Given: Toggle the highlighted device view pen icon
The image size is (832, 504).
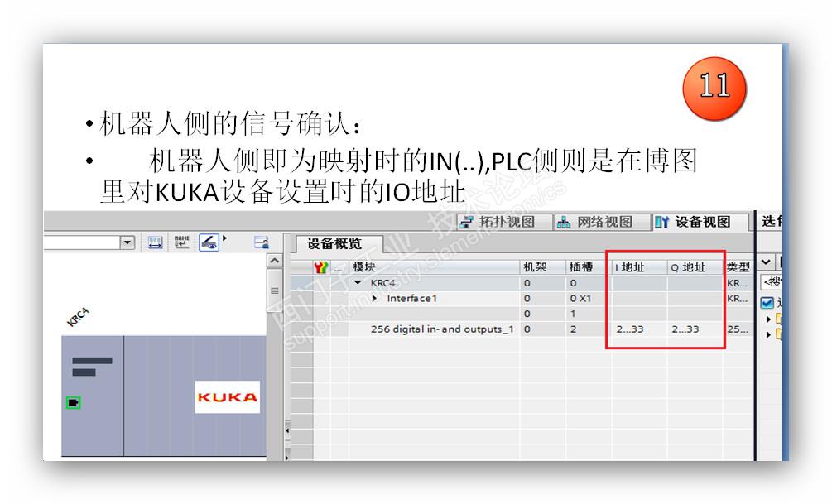Looking at the screenshot, I should pos(209,242).
